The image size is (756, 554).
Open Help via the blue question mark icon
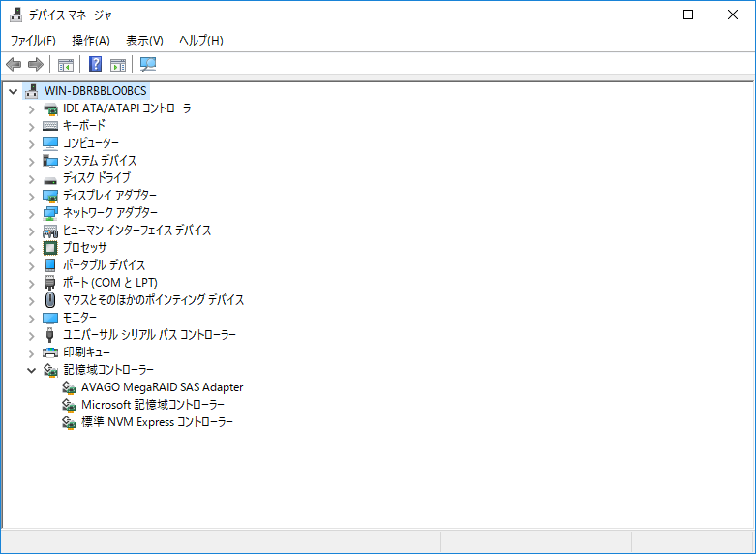pyautogui.click(x=96, y=64)
